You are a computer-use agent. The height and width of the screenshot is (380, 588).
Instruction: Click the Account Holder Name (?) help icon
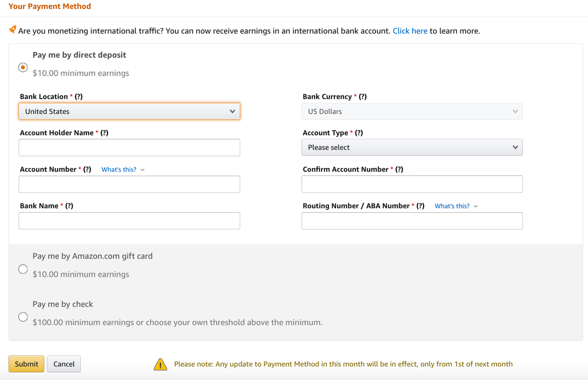point(104,133)
